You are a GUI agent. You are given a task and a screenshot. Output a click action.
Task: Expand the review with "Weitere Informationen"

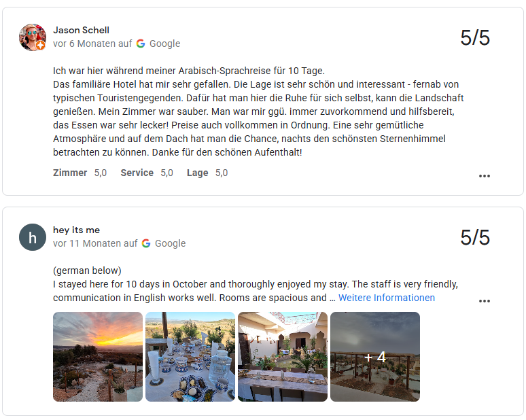[x=386, y=298]
